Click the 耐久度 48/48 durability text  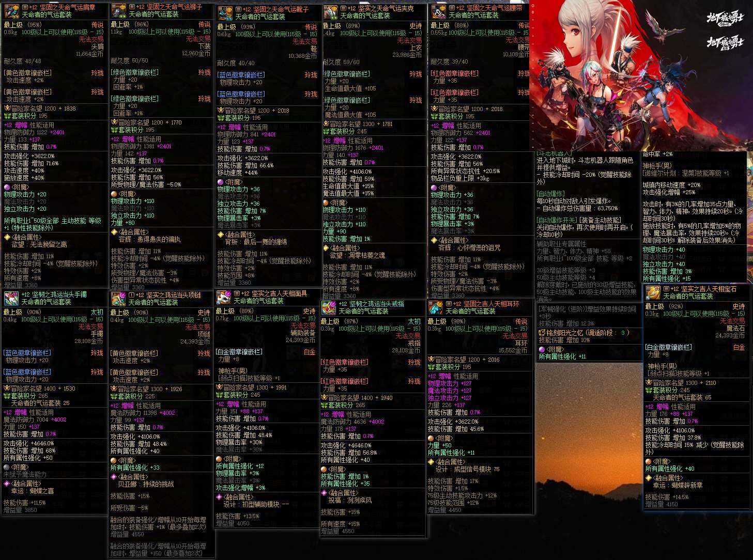pyautogui.click(x=22, y=61)
